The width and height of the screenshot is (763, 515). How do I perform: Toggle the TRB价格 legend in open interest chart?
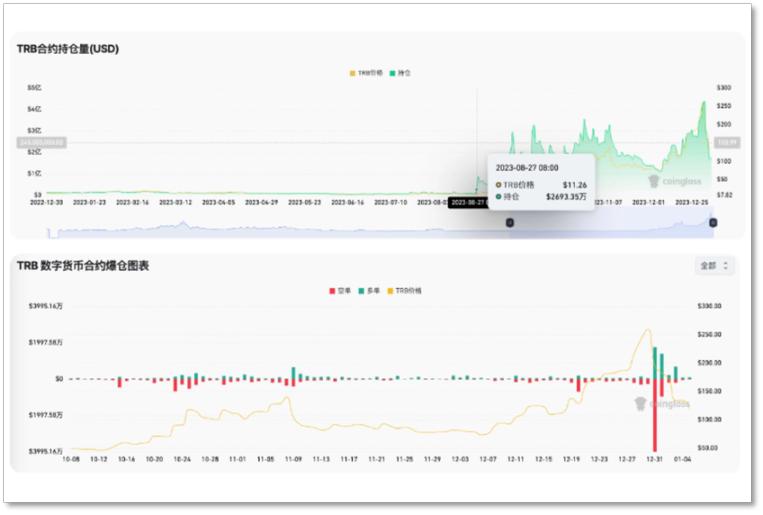tap(366, 73)
